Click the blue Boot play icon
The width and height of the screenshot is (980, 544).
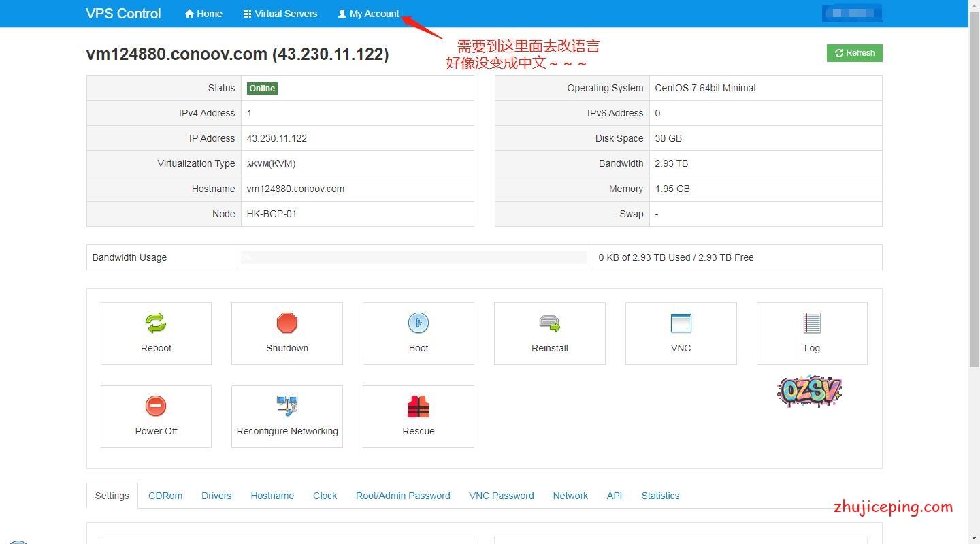tap(418, 323)
